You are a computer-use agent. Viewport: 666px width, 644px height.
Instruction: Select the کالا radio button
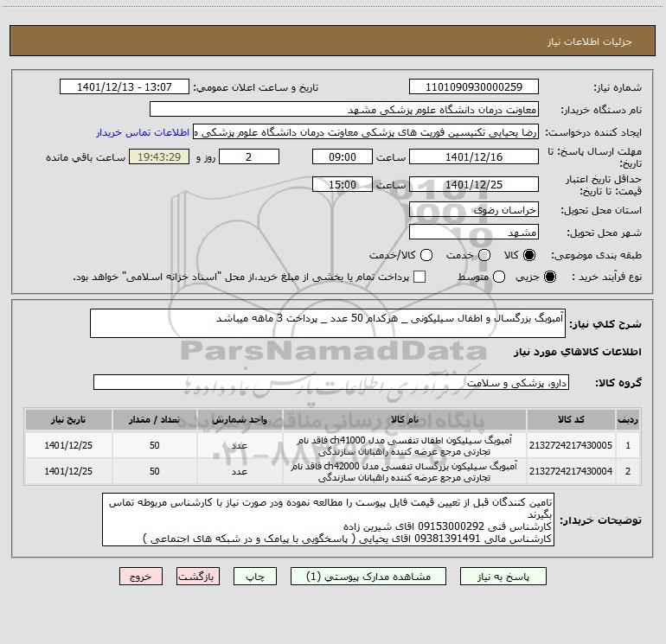529,255
